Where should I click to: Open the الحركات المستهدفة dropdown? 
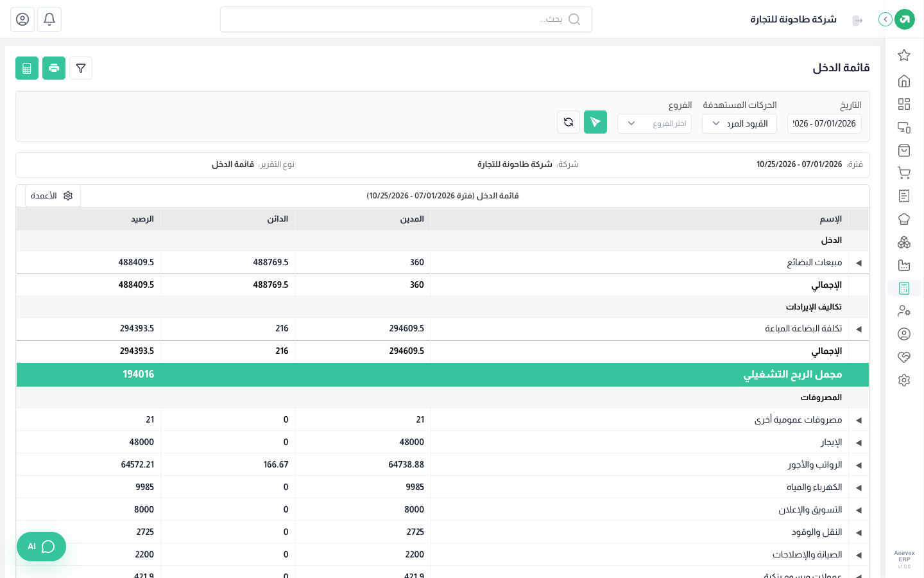click(x=739, y=123)
